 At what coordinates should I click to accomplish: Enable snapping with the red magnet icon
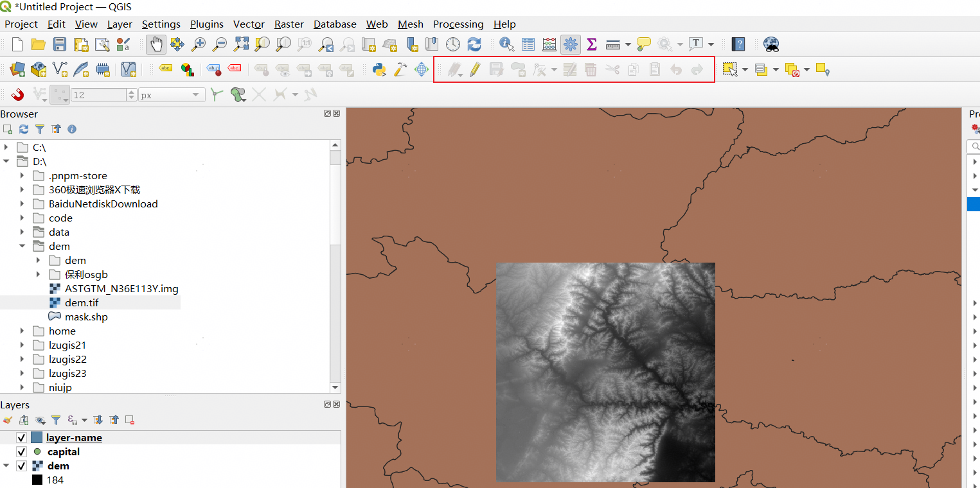click(x=17, y=94)
